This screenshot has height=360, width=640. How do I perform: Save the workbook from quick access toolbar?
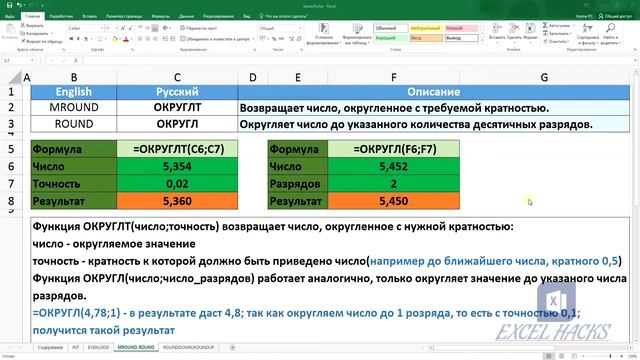pyautogui.click(x=9, y=5)
